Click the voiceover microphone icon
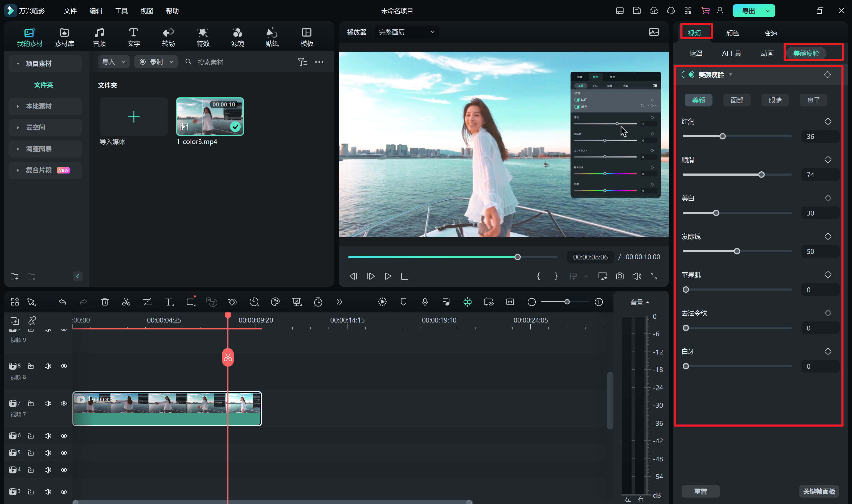This screenshot has height=504, width=852. click(425, 302)
